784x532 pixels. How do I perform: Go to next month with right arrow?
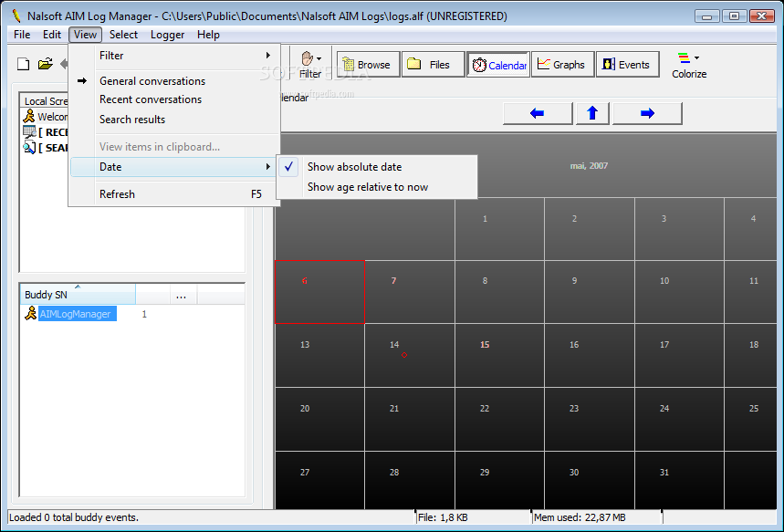tap(647, 113)
